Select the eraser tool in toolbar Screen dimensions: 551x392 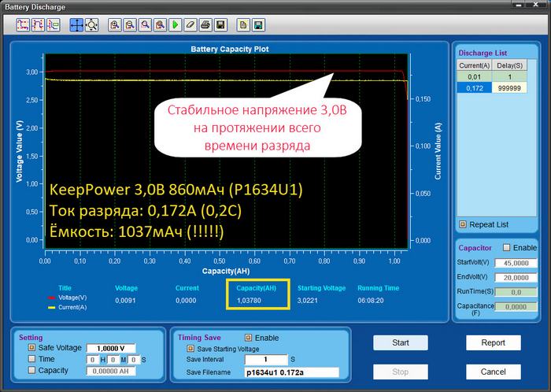point(190,25)
